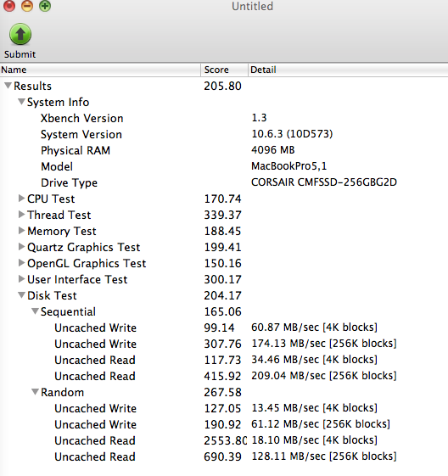Image resolution: width=448 pixels, height=476 pixels.
Task: Expand the CPU Test row
Action: pyautogui.click(x=21, y=199)
